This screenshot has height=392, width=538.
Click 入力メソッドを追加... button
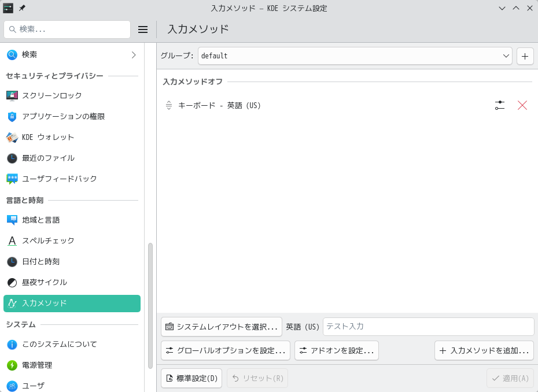coord(484,350)
